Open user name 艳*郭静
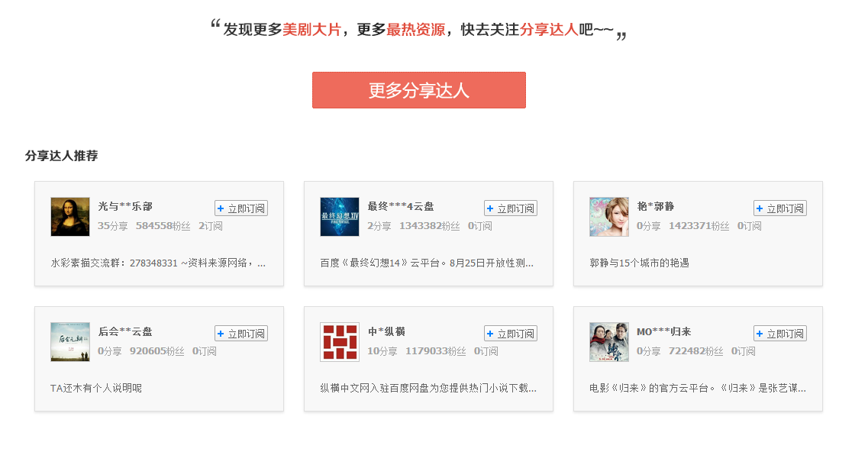 tap(656, 207)
